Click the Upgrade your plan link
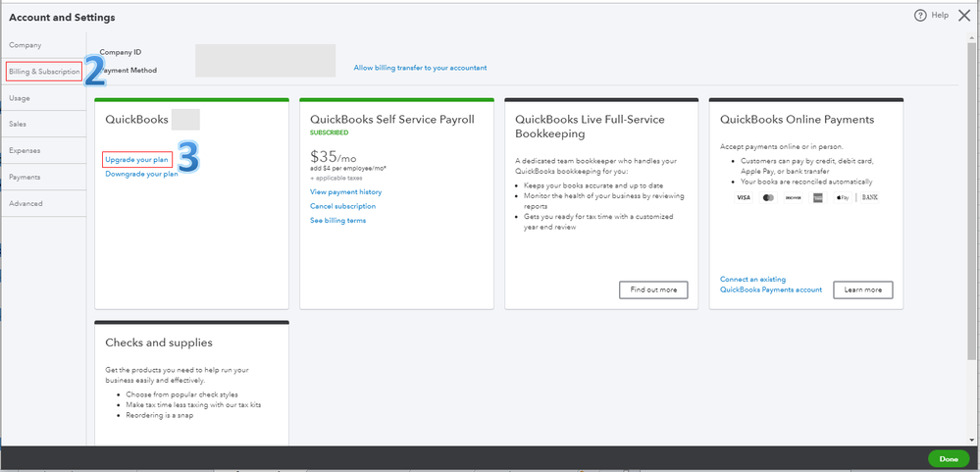 coord(137,160)
